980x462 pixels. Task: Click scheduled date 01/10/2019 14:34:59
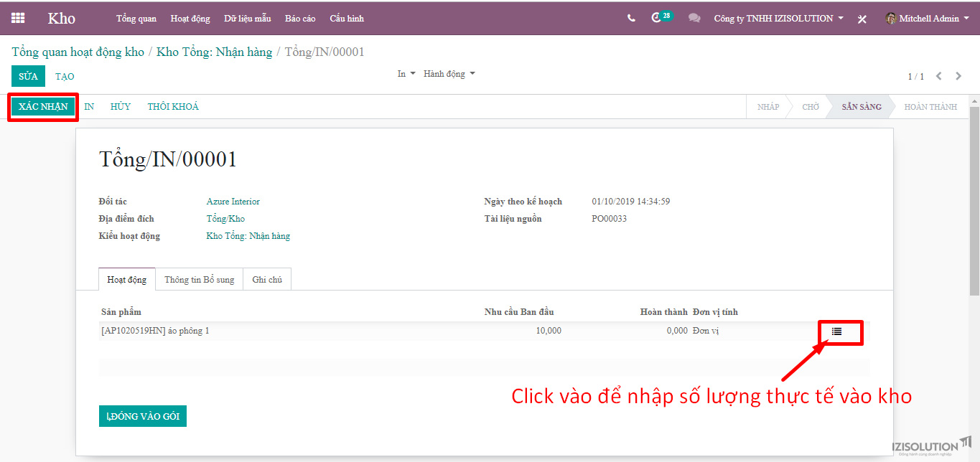tap(631, 202)
